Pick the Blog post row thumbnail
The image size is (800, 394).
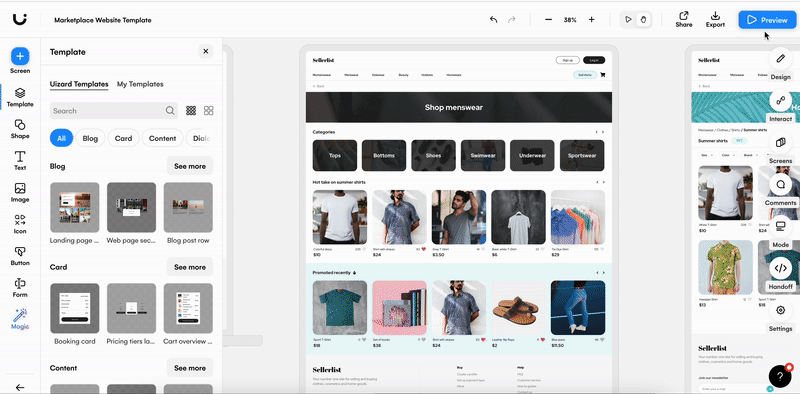188,207
